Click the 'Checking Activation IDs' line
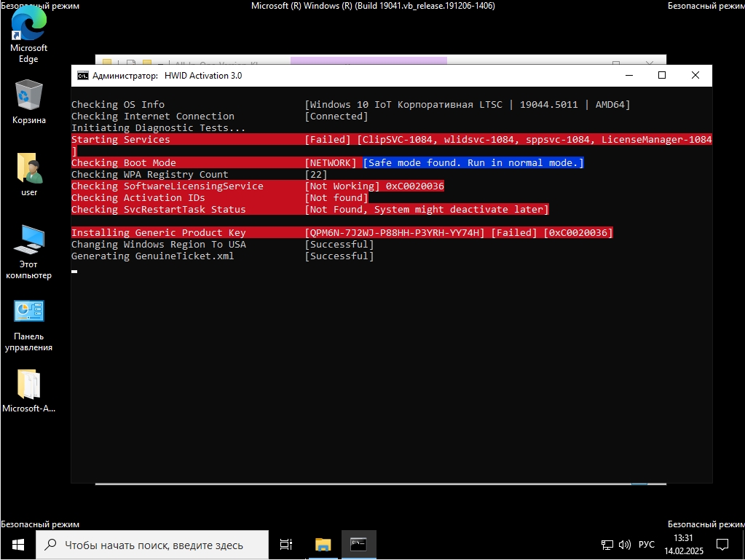 [219, 197]
